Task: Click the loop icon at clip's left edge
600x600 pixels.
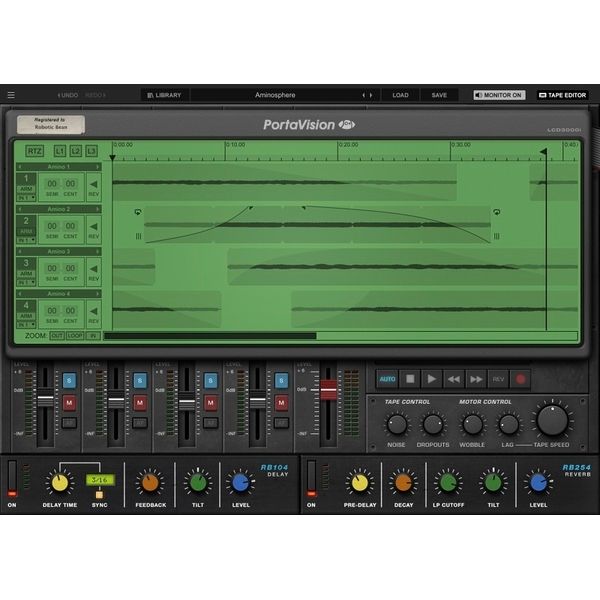Action: pyautogui.click(x=138, y=212)
